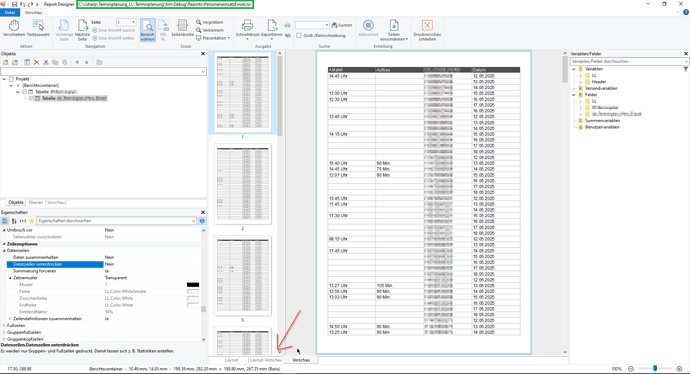This screenshot has height=374, width=690.
Task: Switch to the Datei ribbon tab
Action: [x=10, y=13]
